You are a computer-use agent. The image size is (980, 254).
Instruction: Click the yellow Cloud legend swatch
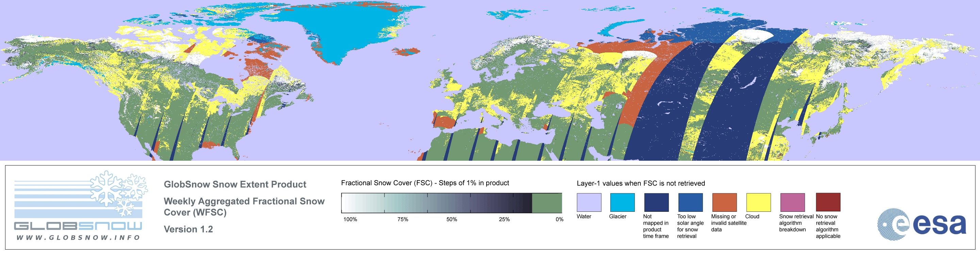click(x=758, y=202)
